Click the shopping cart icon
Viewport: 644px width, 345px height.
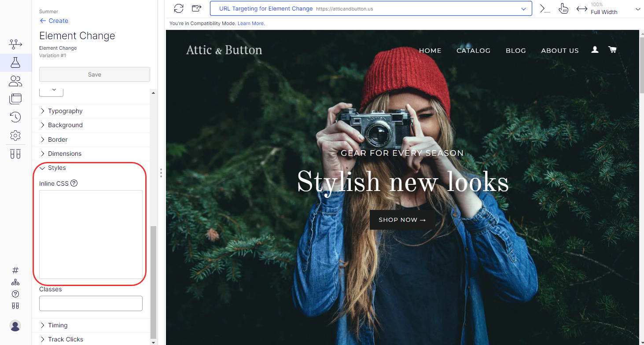pyautogui.click(x=612, y=50)
